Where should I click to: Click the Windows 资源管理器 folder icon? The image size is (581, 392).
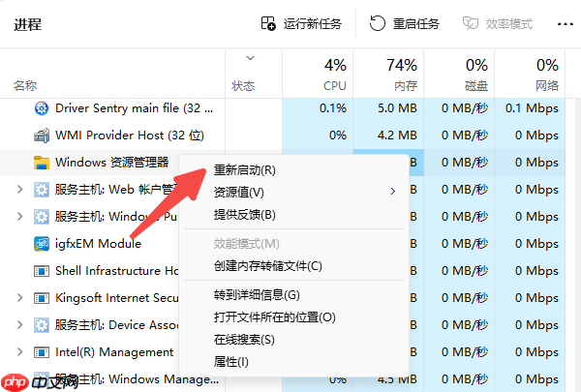click(42, 163)
